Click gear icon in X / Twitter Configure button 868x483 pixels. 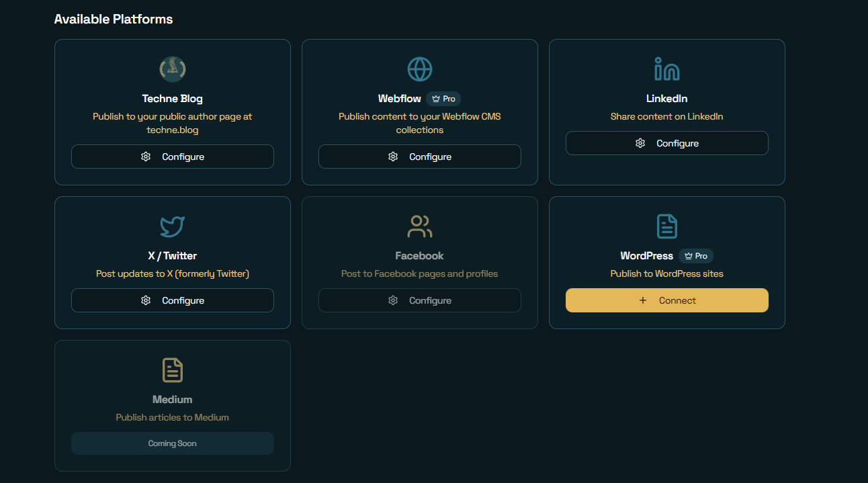click(x=146, y=300)
